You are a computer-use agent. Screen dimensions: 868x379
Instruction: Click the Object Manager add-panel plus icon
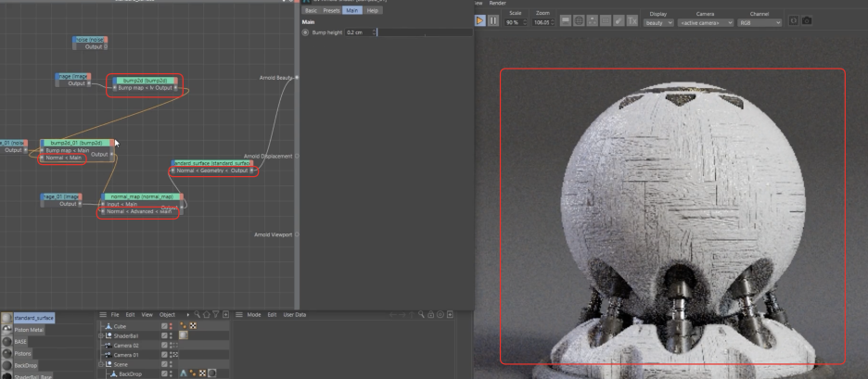pyautogui.click(x=225, y=315)
